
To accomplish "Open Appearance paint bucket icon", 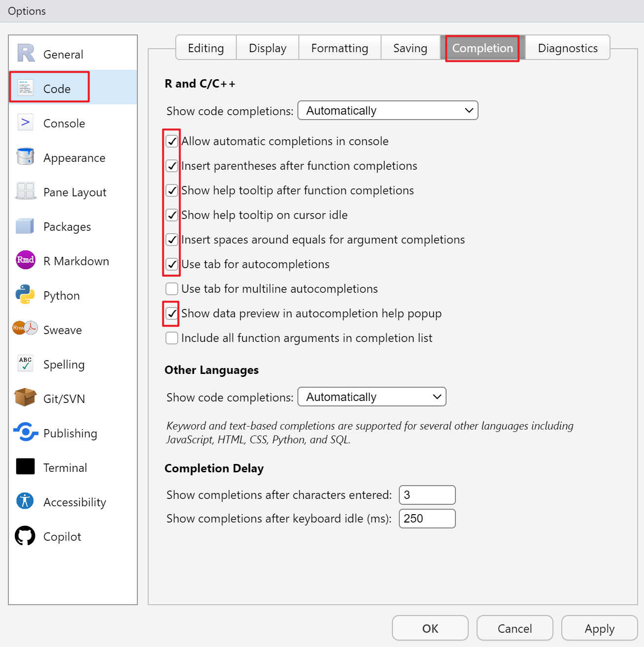I will [x=25, y=156].
